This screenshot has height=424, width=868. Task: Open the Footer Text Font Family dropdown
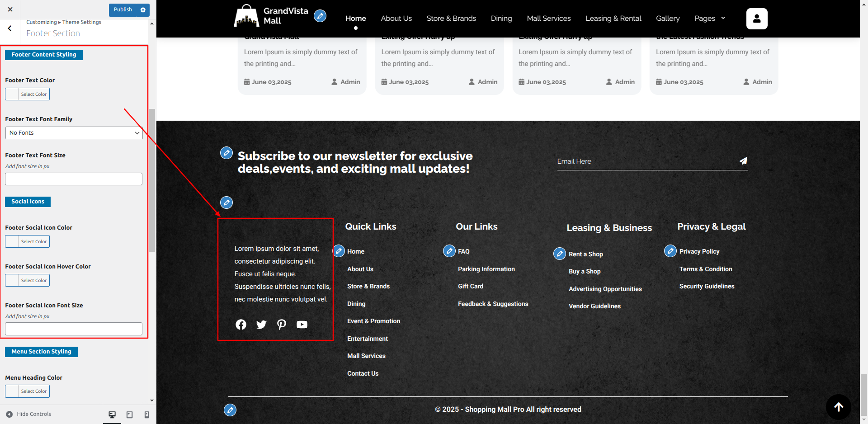pos(74,133)
